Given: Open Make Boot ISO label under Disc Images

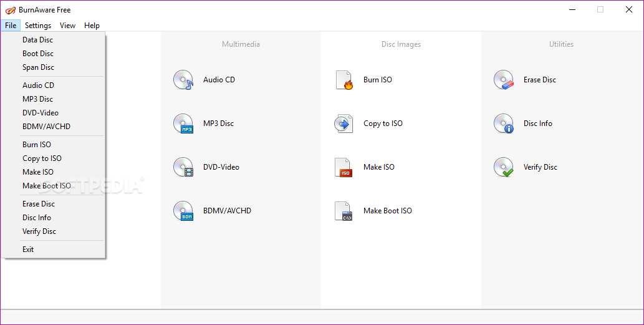Looking at the screenshot, I should click(387, 210).
